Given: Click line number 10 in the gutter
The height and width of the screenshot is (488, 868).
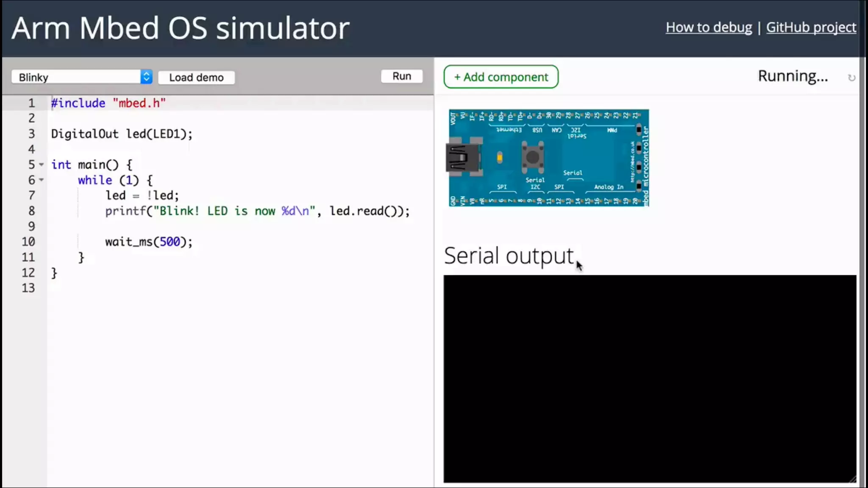Looking at the screenshot, I should 28,242.
